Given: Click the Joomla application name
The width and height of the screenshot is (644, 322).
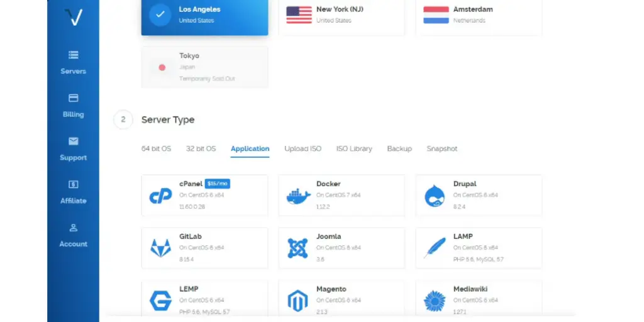Looking at the screenshot, I should [x=329, y=236].
